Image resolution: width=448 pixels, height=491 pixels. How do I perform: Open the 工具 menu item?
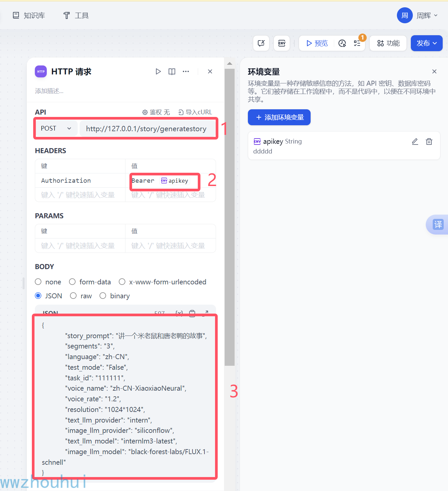76,16
